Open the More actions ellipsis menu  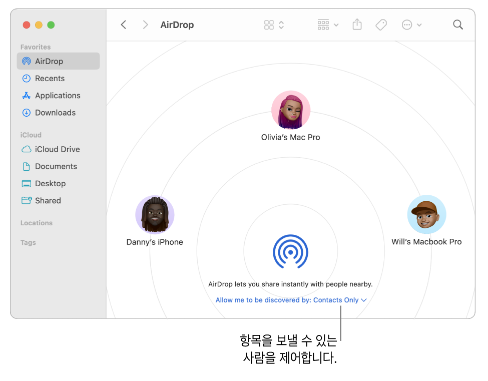[x=411, y=25]
